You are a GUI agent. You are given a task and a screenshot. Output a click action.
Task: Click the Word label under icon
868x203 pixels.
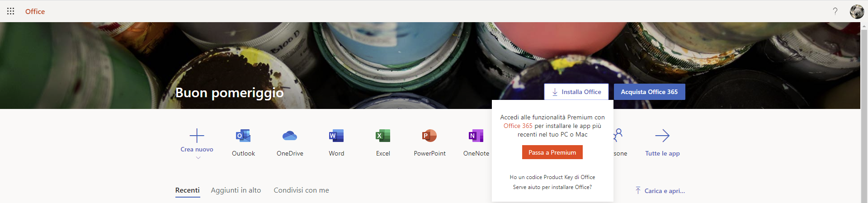pyautogui.click(x=336, y=153)
